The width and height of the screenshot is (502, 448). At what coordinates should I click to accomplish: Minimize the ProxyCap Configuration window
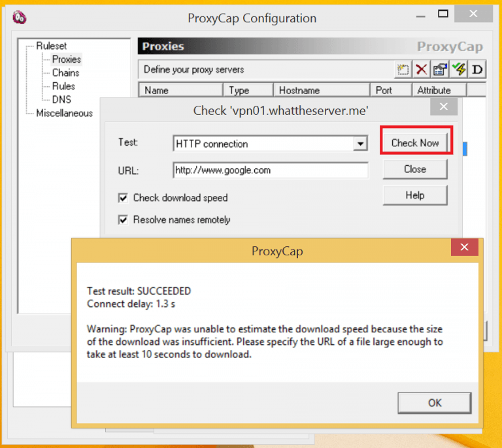click(x=421, y=15)
